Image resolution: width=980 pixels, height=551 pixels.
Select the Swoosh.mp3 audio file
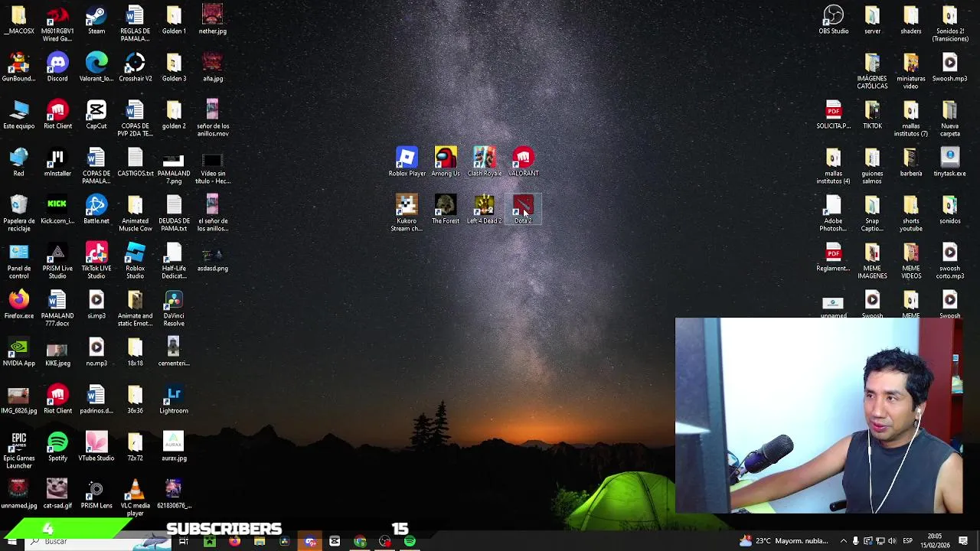pos(950,67)
